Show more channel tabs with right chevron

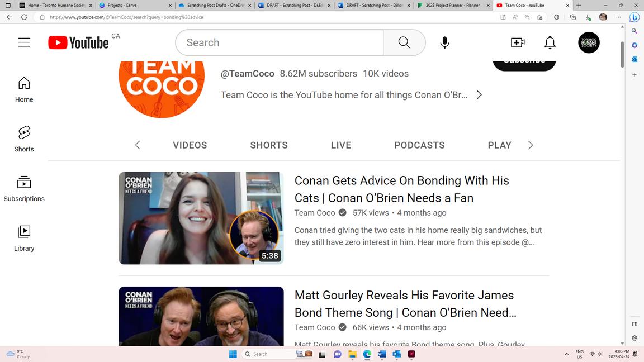pos(530,145)
